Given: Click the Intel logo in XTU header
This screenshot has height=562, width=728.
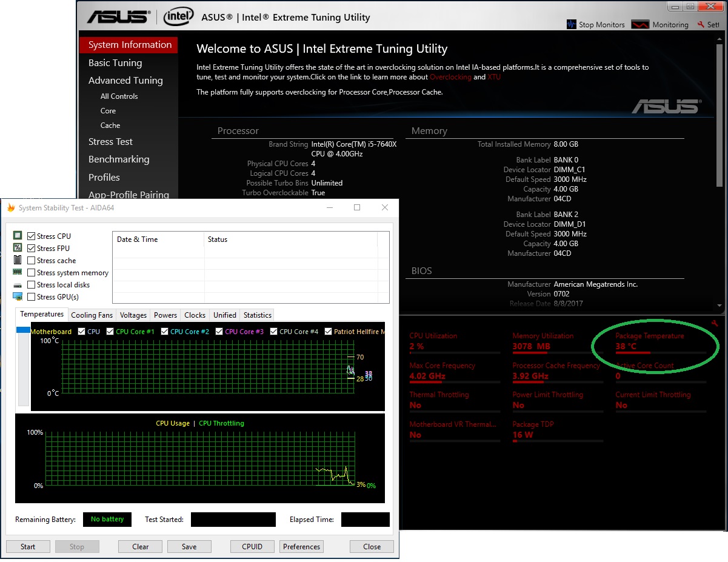Looking at the screenshot, I should (179, 16).
